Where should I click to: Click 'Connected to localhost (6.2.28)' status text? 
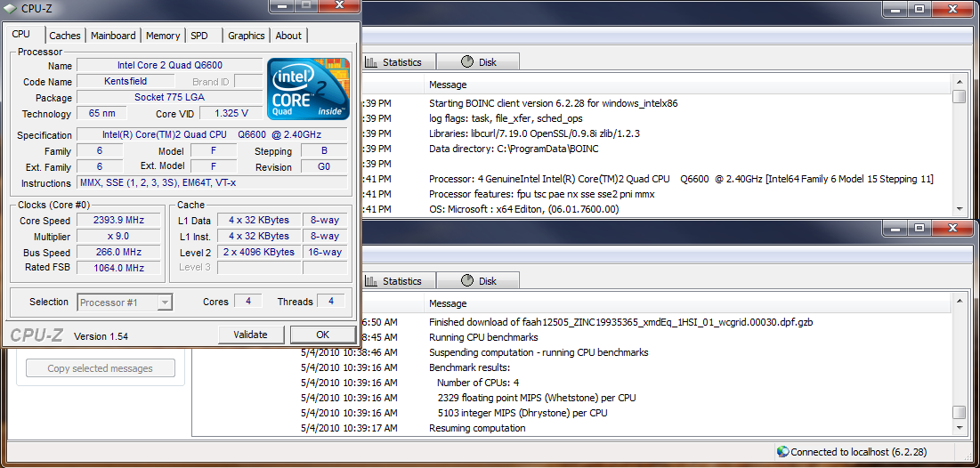point(859,452)
